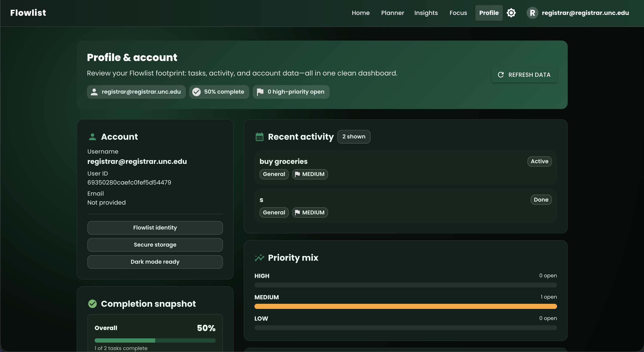Click the Overall 50% progress bar

point(155,340)
